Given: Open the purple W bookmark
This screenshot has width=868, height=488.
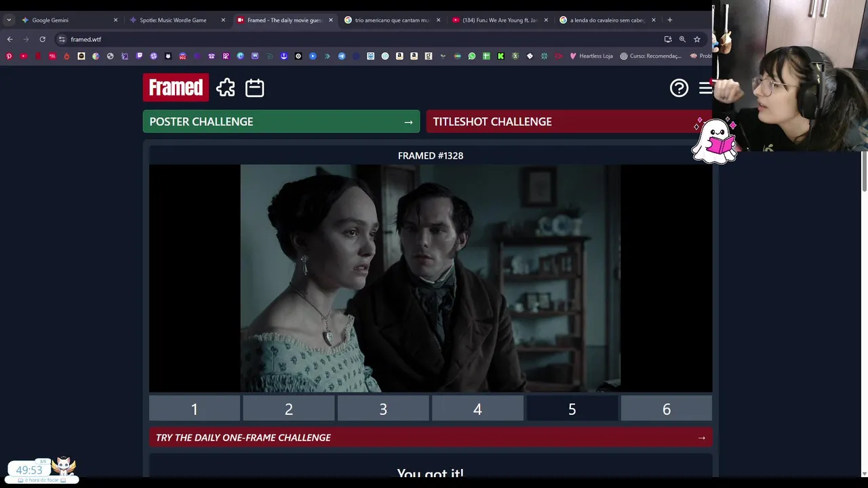Looking at the screenshot, I should pos(255,56).
